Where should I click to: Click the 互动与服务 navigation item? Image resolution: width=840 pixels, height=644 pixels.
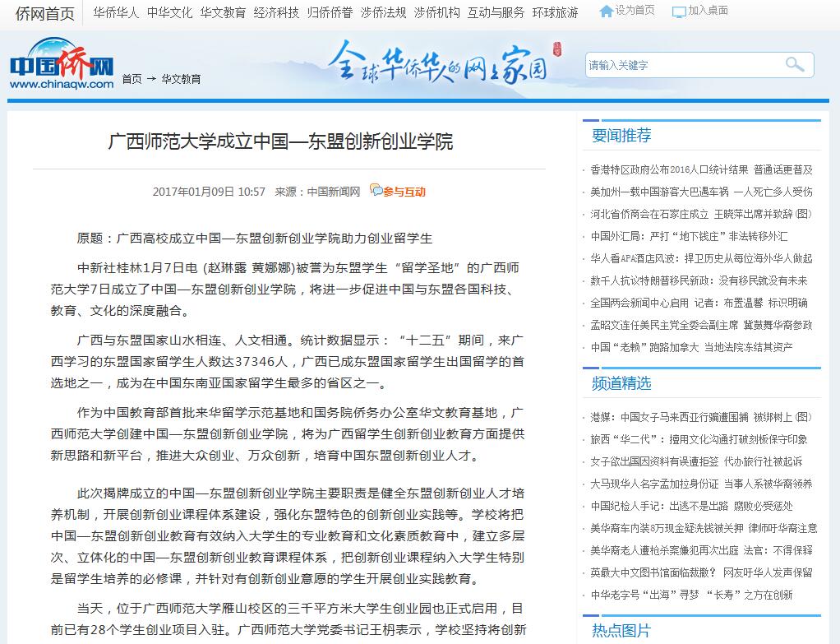[x=496, y=12]
